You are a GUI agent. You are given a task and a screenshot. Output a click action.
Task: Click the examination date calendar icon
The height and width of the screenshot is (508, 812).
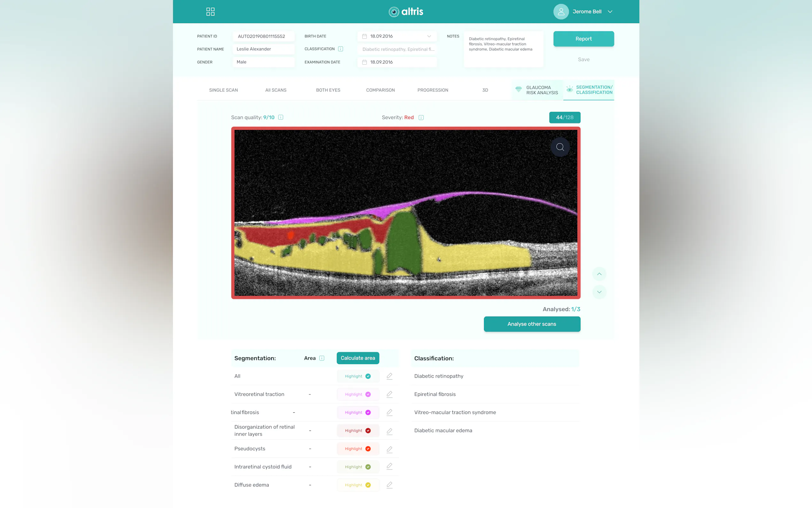pos(364,62)
